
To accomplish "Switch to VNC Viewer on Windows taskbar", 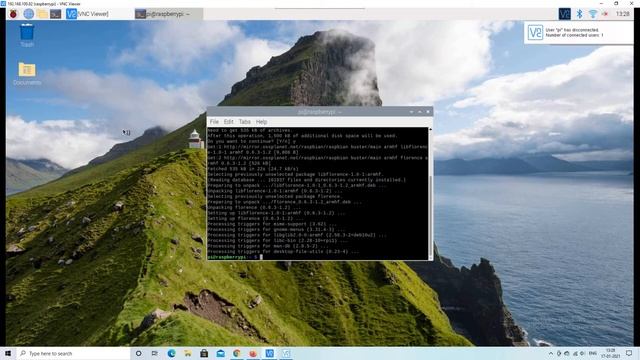I will tap(269, 353).
